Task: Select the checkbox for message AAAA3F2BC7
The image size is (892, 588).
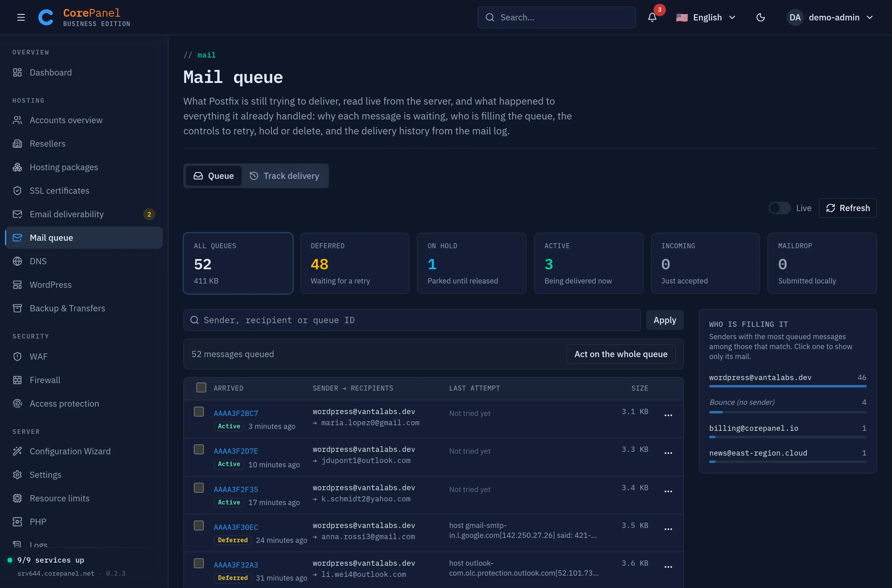Action: (199, 412)
